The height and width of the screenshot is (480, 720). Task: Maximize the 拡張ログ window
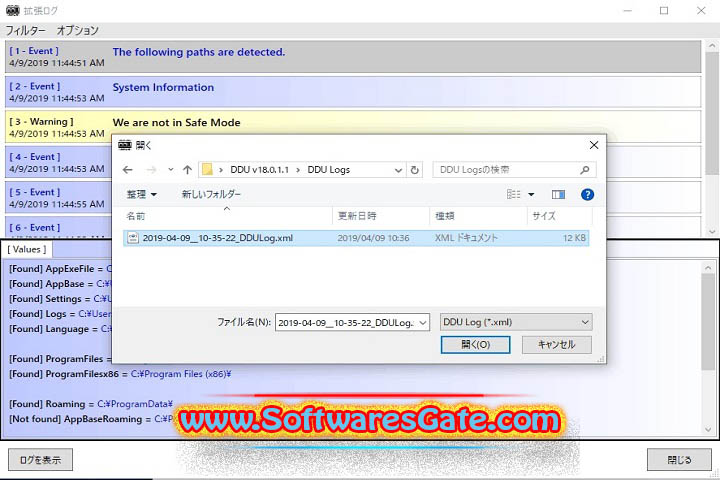[x=664, y=10]
